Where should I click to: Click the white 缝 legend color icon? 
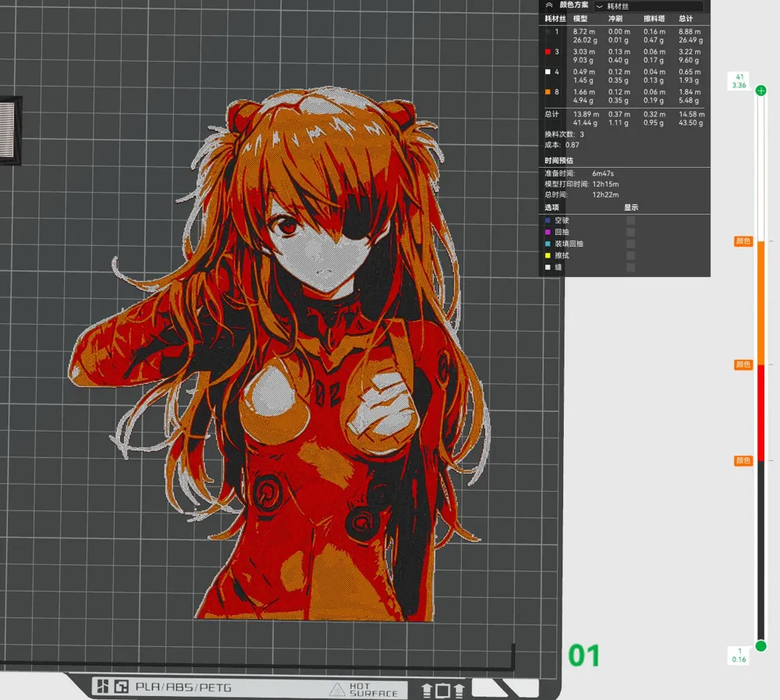(x=548, y=268)
